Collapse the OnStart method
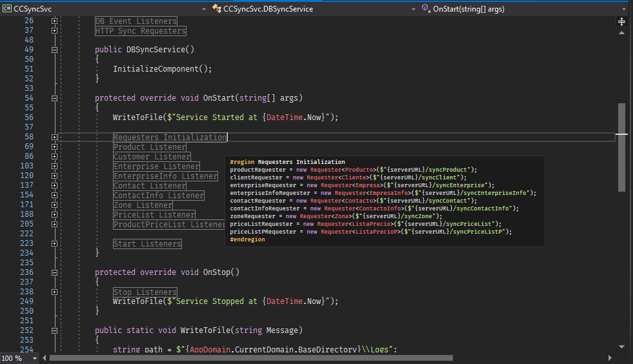633x364 pixels. [x=54, y=98]
